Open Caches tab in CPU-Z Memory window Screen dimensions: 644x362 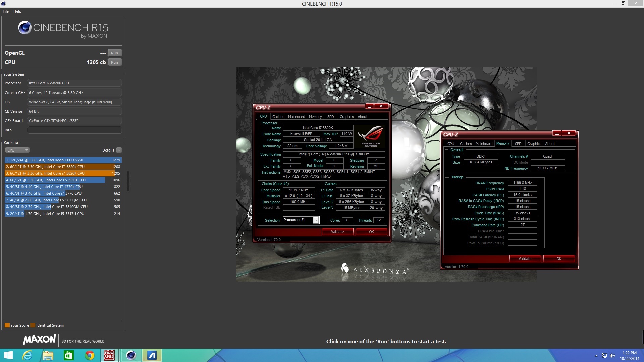click(466, 144)
